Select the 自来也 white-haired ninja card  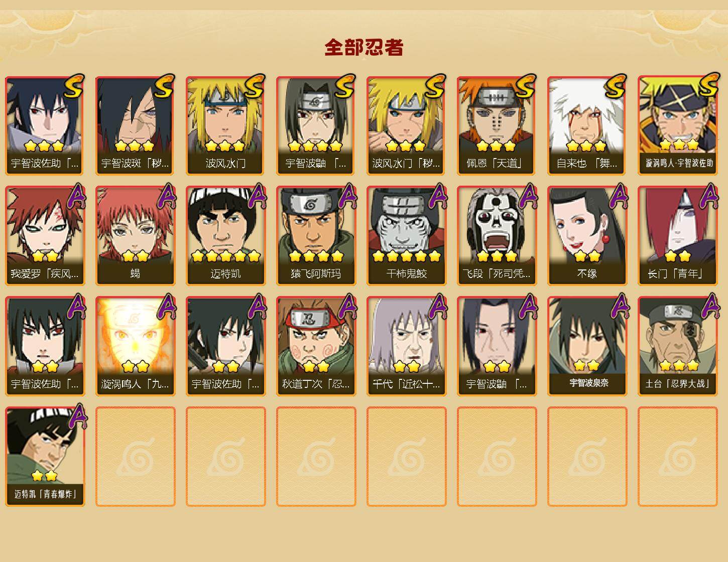(x=587, y=125)
